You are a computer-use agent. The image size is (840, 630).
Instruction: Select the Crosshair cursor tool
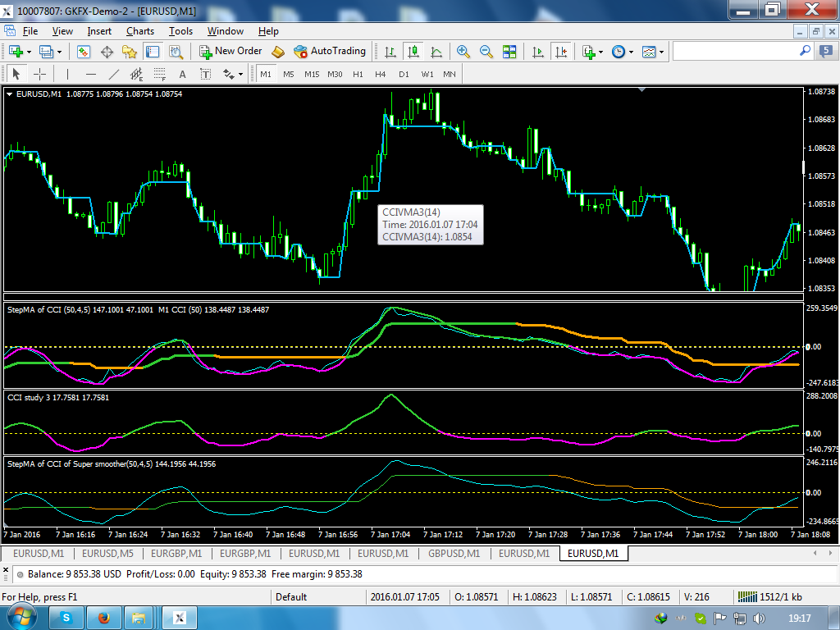click(39, 75)
